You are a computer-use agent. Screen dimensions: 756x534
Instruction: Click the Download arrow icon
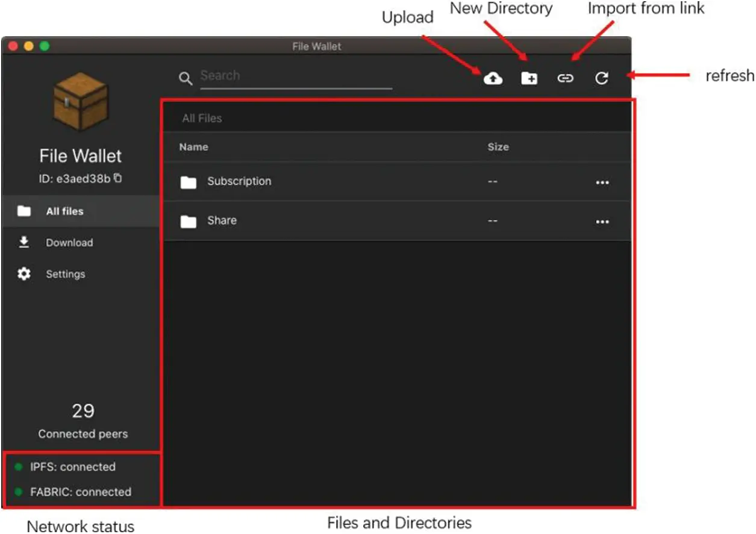tap(24, 243)
